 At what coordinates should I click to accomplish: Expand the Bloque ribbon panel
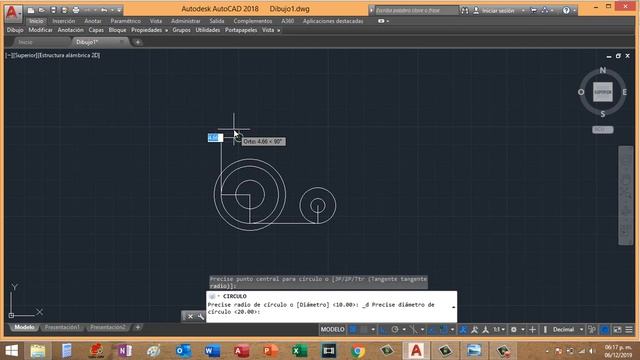click(x=117, y=30)
